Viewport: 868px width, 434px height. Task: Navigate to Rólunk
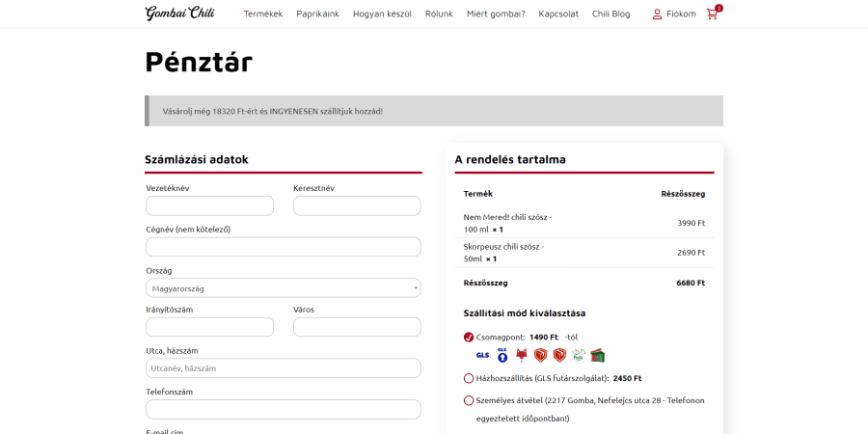[439, 14]
